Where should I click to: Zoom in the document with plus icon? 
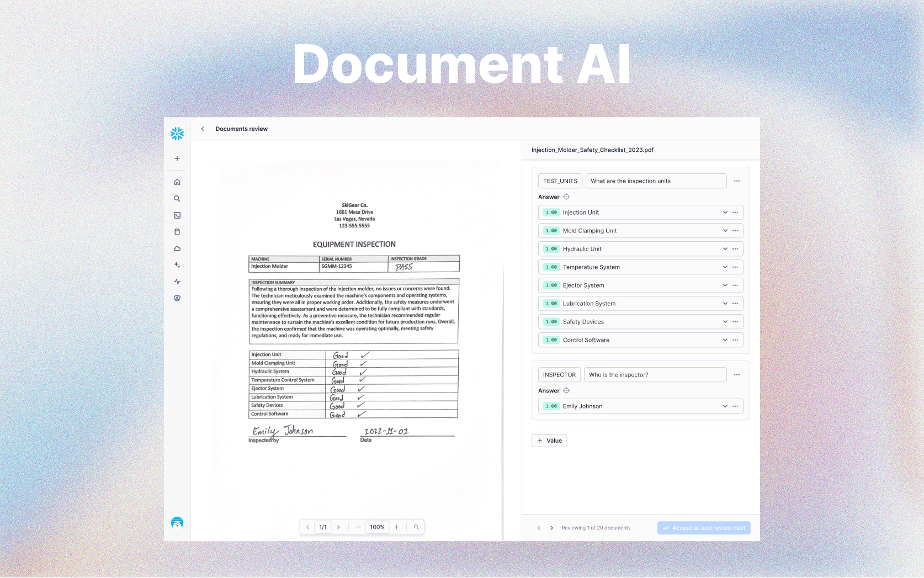click(396, 527)
